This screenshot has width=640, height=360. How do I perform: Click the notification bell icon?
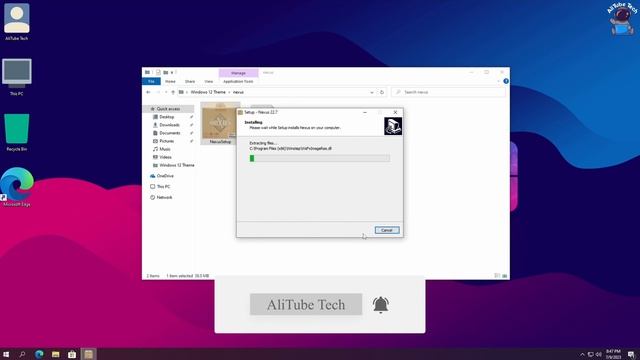coord(380,304)
